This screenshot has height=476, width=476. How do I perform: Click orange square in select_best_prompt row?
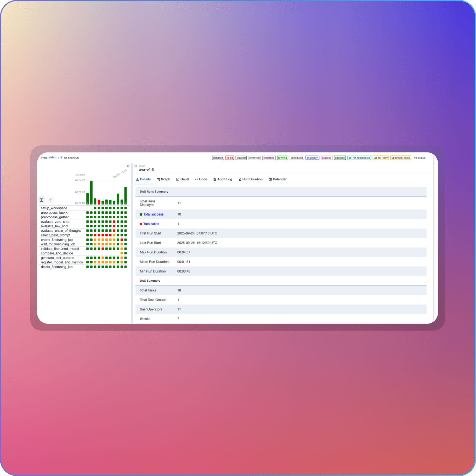(x=114, y=235)
